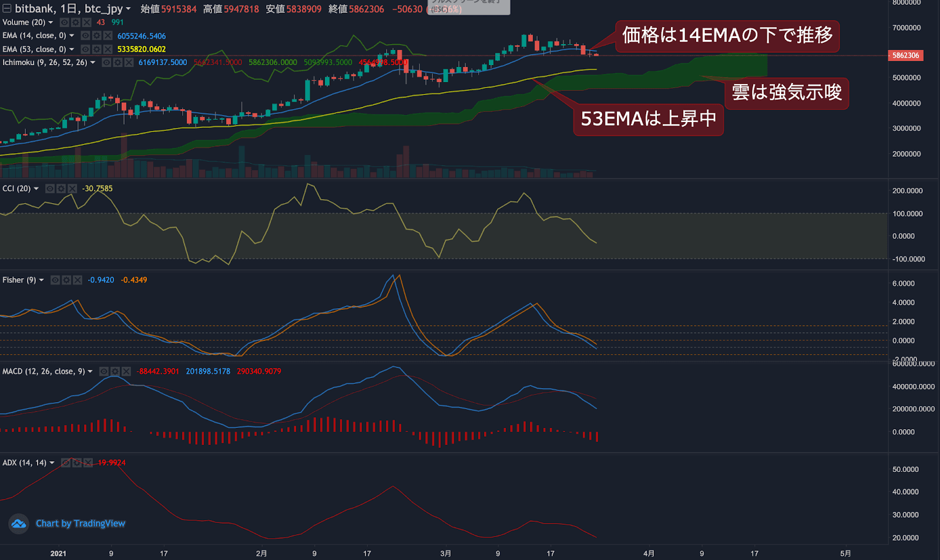Hide the Volume indicator via its eye toggle
The height and width of the screenshot is (560, 940).
63,22
